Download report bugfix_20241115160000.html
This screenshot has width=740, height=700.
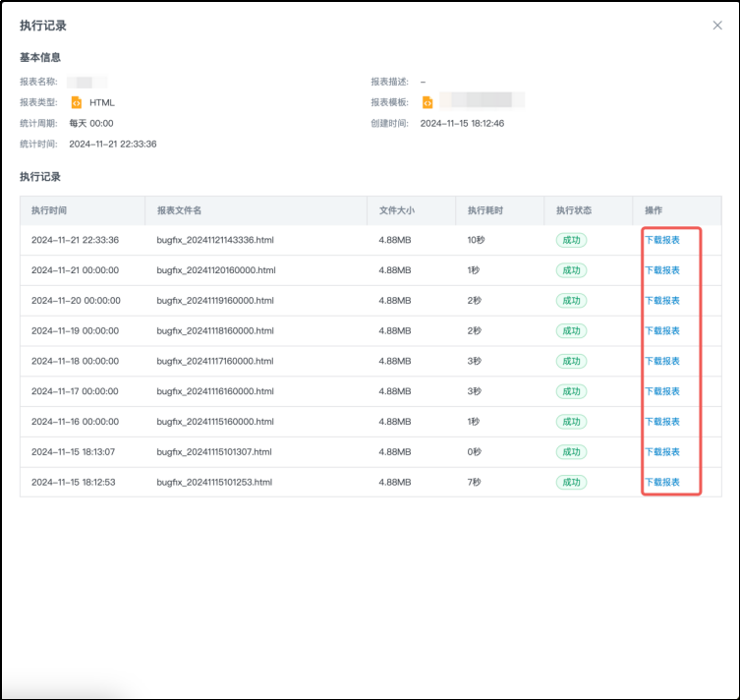pyautogui.click(x=661, y=422)
